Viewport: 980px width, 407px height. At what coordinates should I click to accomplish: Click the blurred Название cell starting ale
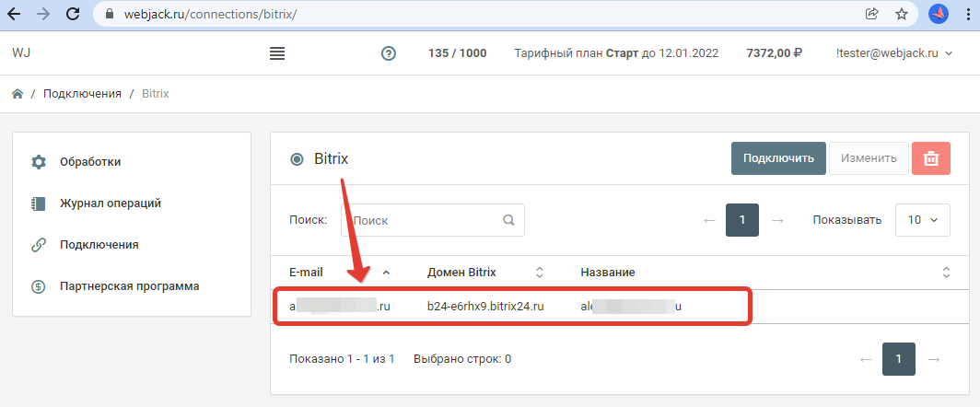click(632, 307)
